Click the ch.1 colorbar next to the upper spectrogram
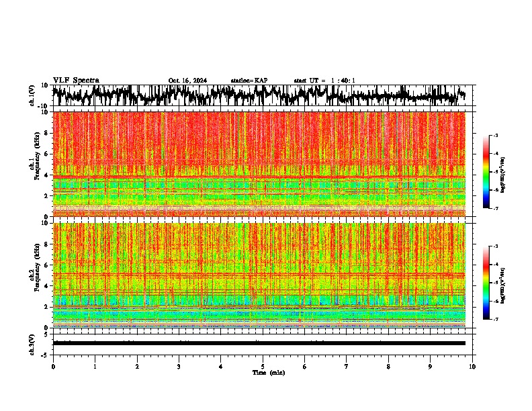The width and height of the screenshot is (532, 411). [x=486, y=172]
